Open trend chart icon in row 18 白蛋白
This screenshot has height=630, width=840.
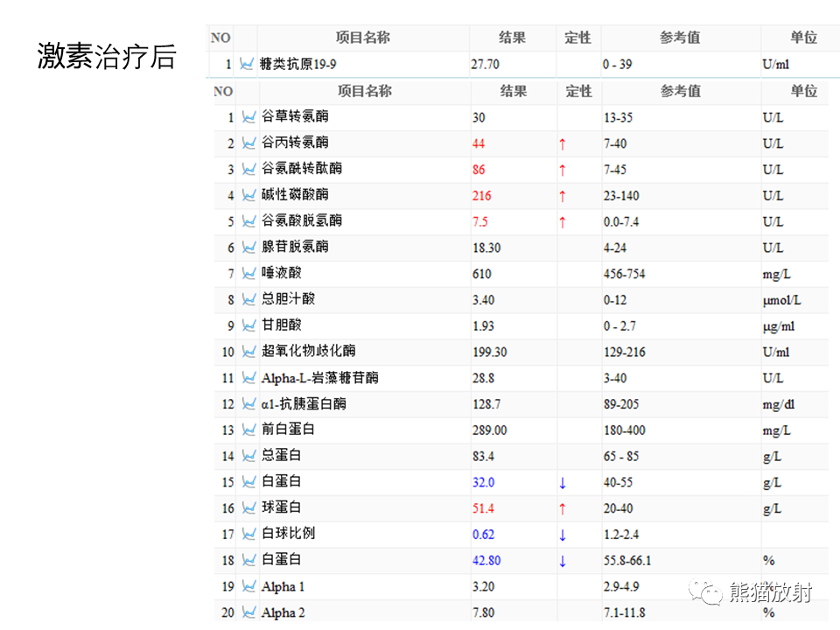[x=248, y=560]
